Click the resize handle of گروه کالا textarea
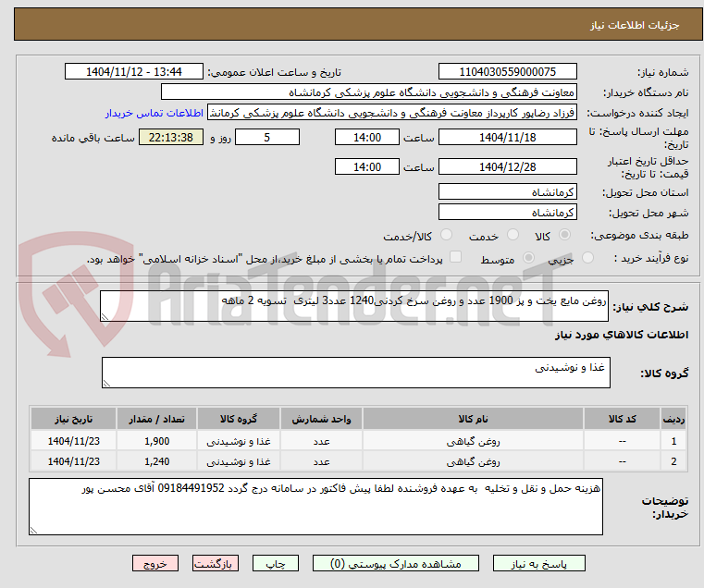Image resolution: width=704 pixels, height=588 pixels. [106, 384]
